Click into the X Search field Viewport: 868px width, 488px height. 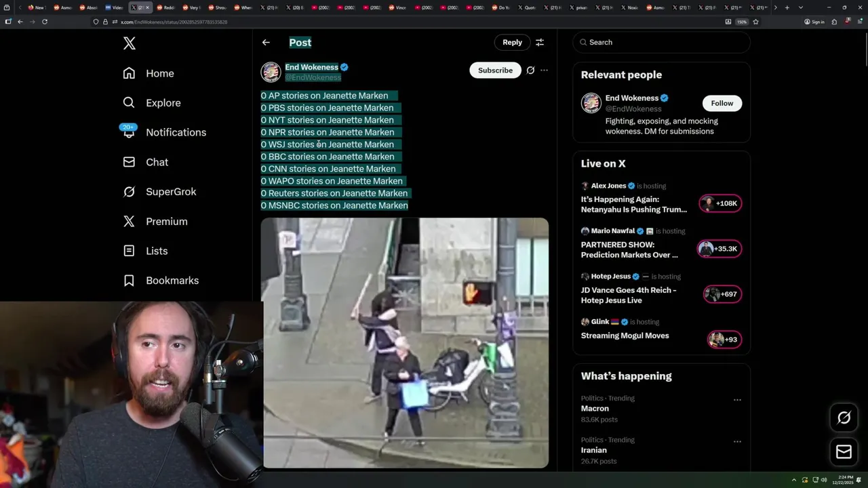[661, 42]
